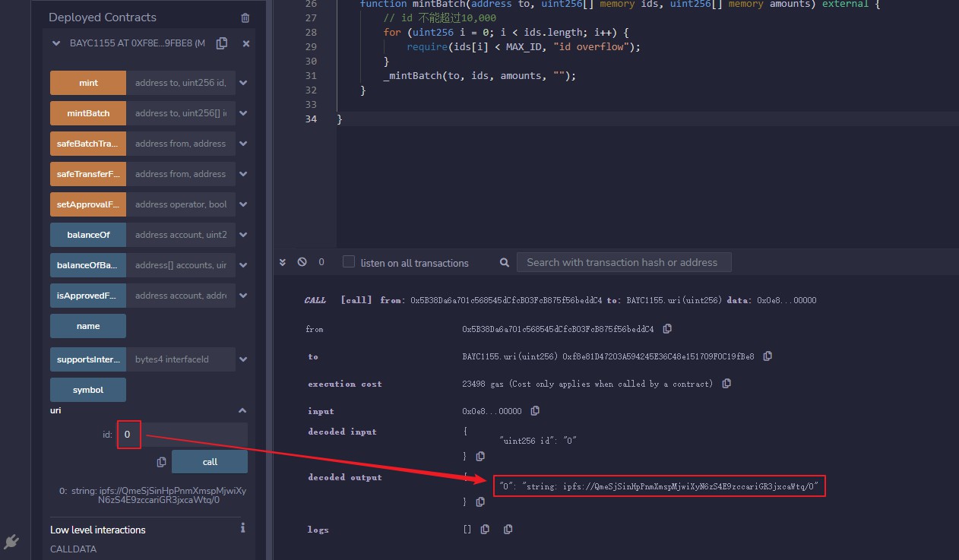This screenshot has height=560, width=959.
Task: Copy the BAYC1155 contract address
Action: [221, 43]
